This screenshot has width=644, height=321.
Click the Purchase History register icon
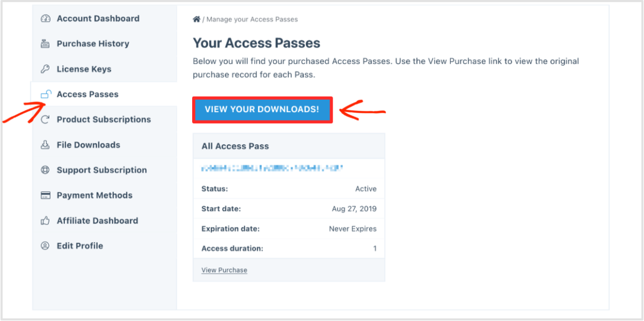(46, 44)
